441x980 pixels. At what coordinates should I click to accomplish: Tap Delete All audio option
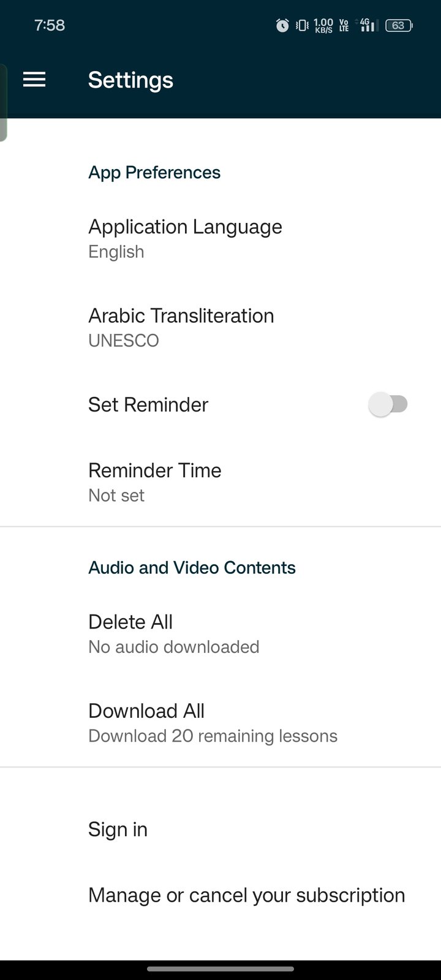(x=173, y=633)
